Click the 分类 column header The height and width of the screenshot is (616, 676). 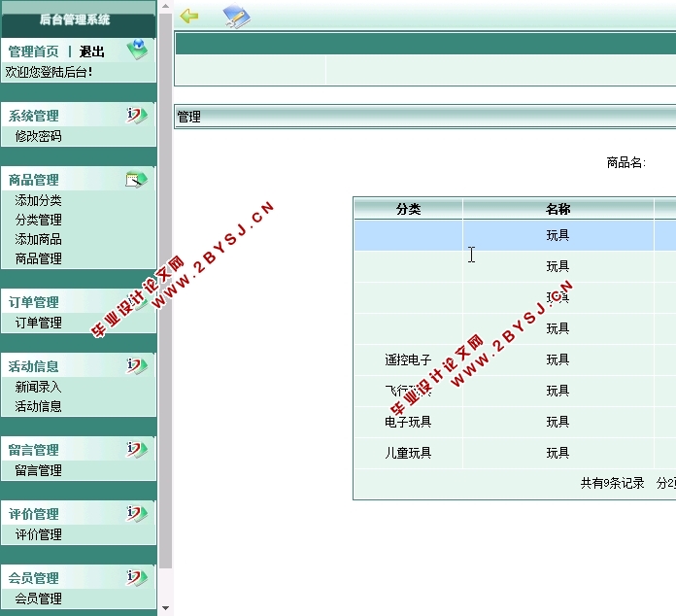(408, 209)
